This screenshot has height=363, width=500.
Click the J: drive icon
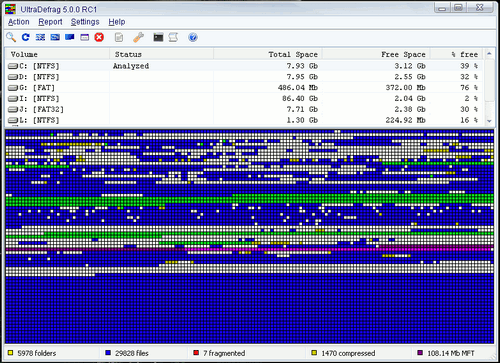[13, 109]
